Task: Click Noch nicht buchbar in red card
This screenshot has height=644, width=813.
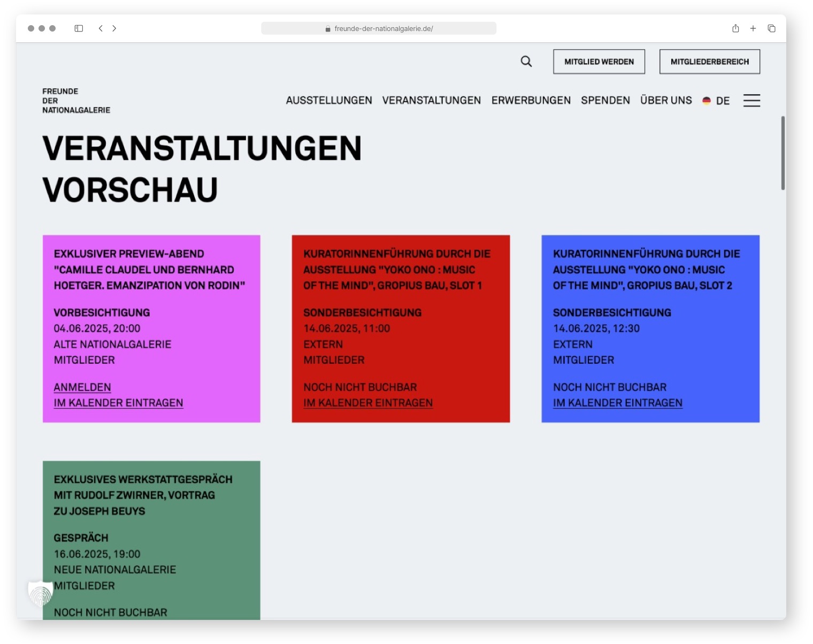Action: tap(360, 387)
